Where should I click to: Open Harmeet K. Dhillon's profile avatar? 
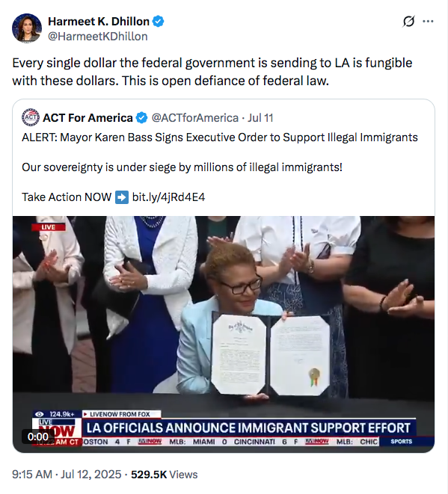(27, 28)
